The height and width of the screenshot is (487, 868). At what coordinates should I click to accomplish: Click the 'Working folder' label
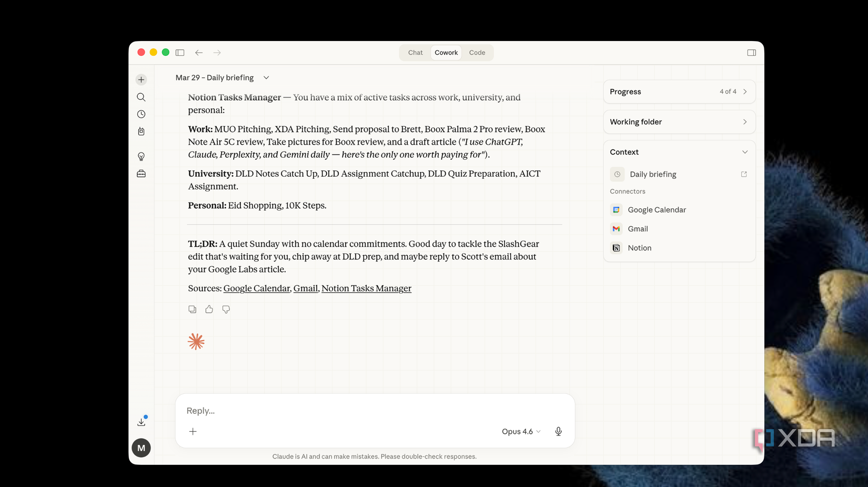click(x=636, y=122)
